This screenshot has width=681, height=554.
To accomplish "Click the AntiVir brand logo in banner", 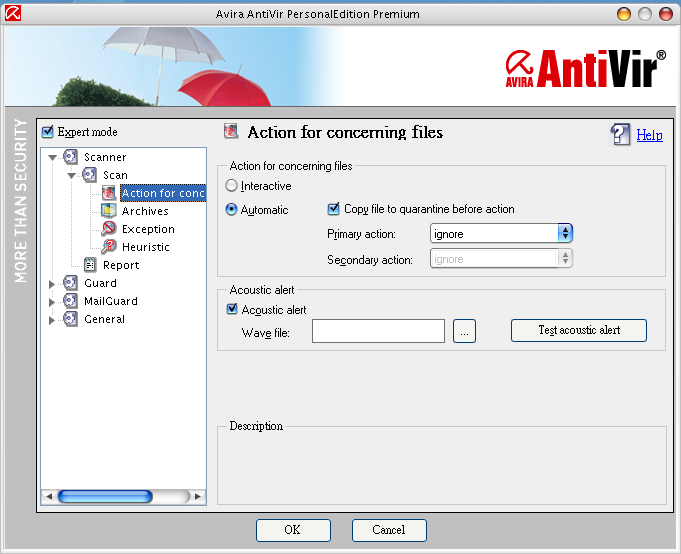I will [x=585, y=68].
